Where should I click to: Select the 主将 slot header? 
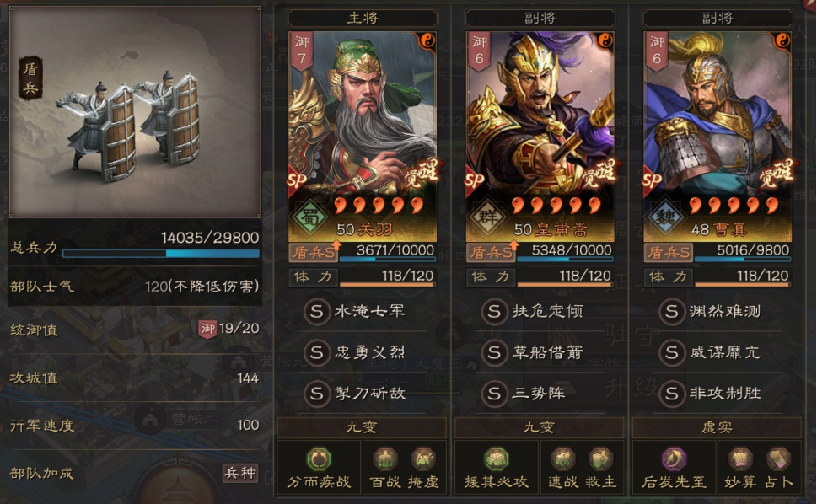click(363, 19)
